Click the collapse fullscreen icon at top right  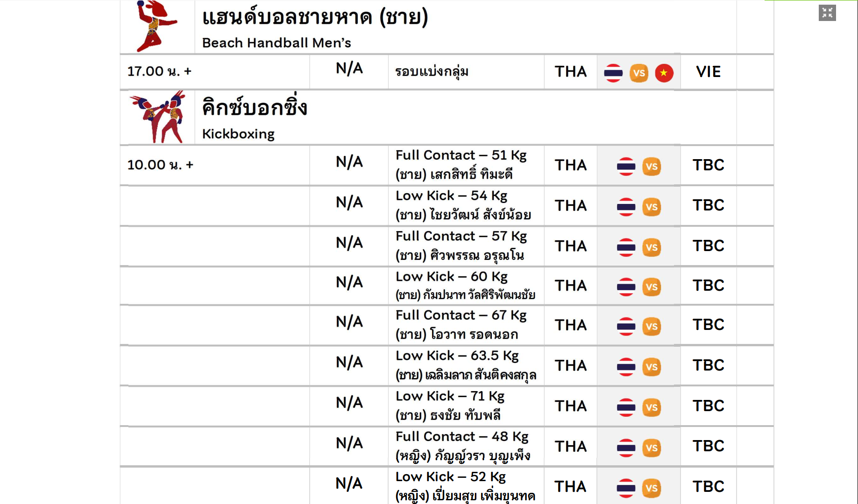827,13
